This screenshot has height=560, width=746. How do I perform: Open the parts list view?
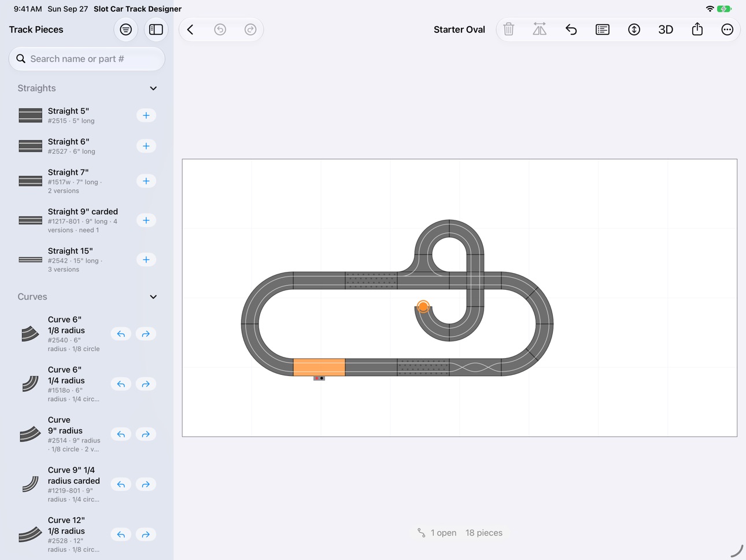[603, 30]
